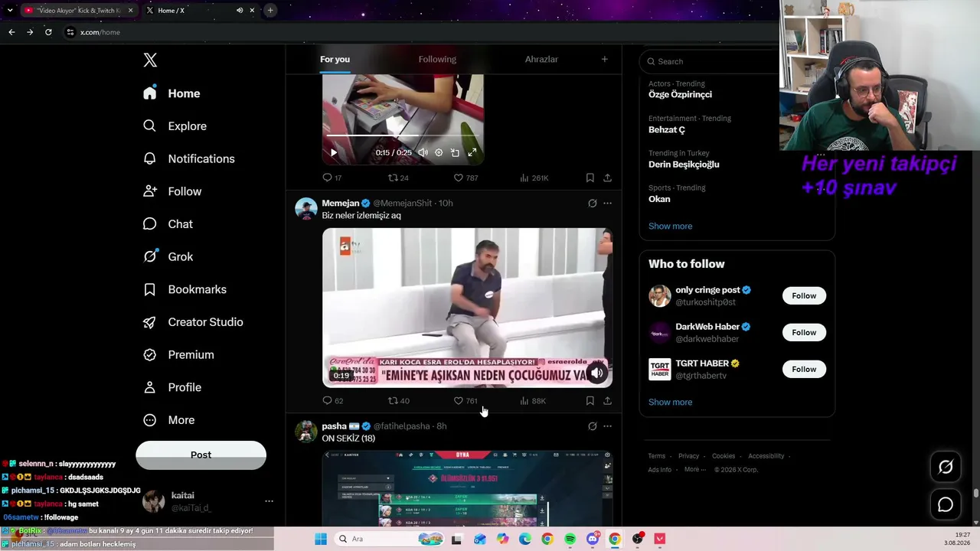Open the Özge Özpirinçci trending topic

[680, 94]
